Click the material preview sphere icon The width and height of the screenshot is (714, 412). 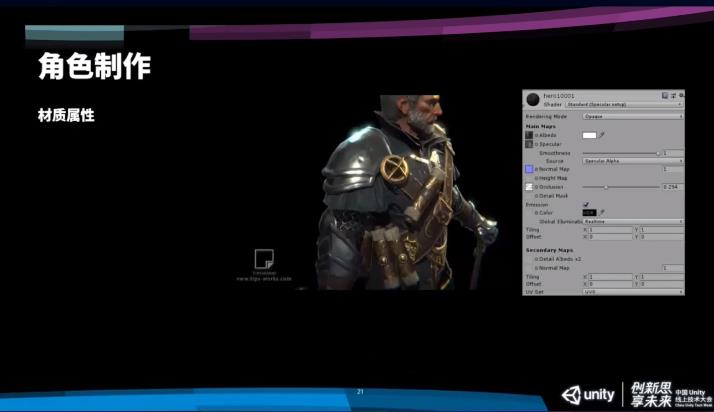533,99
